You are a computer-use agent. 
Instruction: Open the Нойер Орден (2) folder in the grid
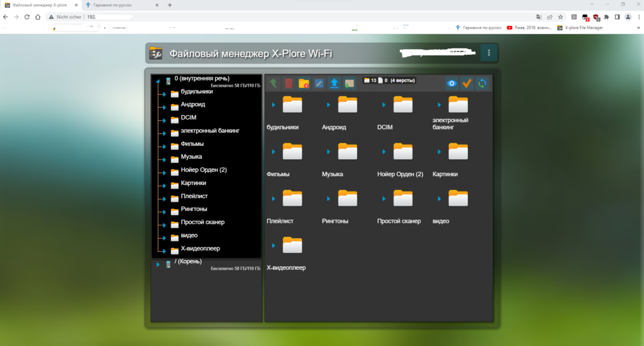[x=403, y=151]
